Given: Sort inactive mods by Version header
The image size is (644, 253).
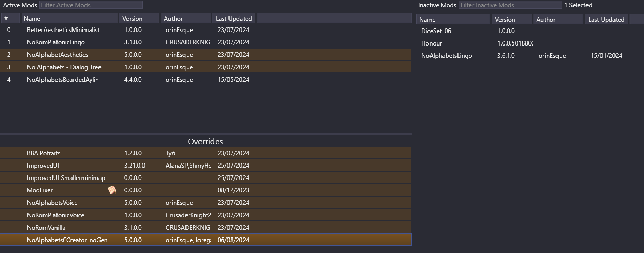Looking at the screenshot, I should [x=511, y=20].
